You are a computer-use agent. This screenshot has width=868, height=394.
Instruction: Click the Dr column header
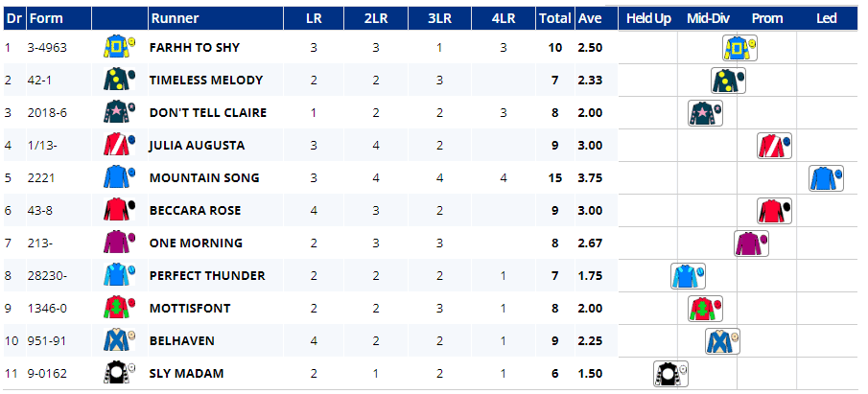pyautogui.click(x=13, y=18)
